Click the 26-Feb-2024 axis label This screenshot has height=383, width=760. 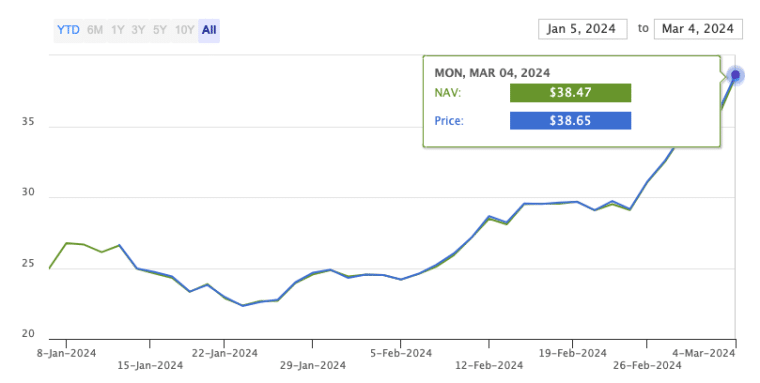pyautogui.click(x=647, y=365)
